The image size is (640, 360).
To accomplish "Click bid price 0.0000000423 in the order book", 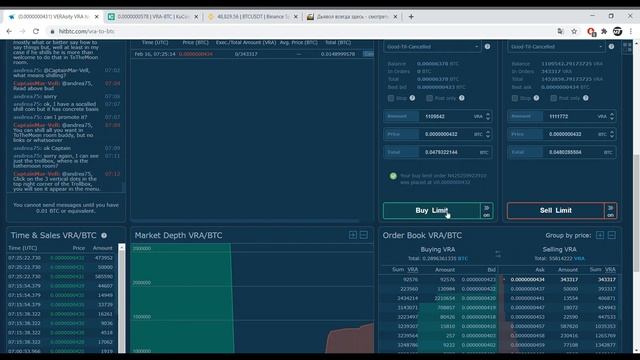I will (x=478, y=280).
